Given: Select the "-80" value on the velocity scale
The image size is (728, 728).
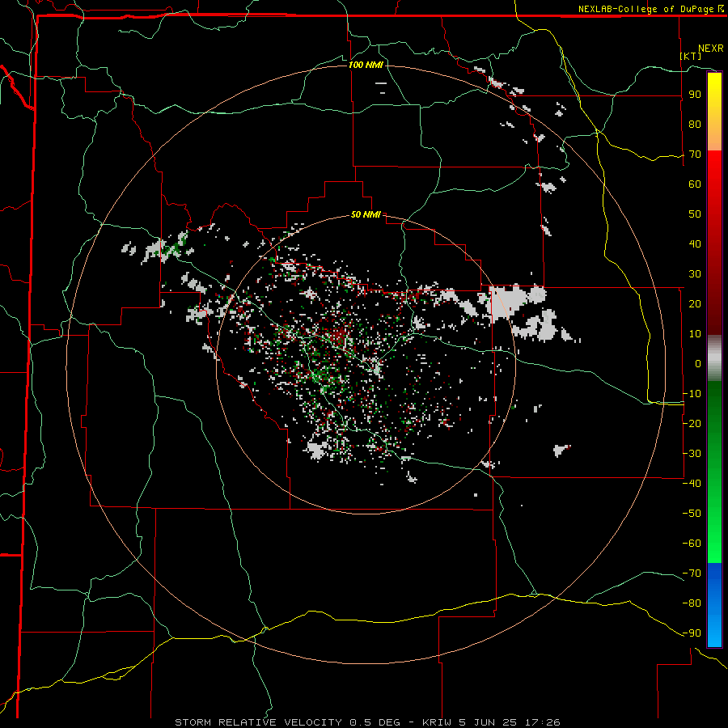Looking at the screenshot, I should [692, 603].
